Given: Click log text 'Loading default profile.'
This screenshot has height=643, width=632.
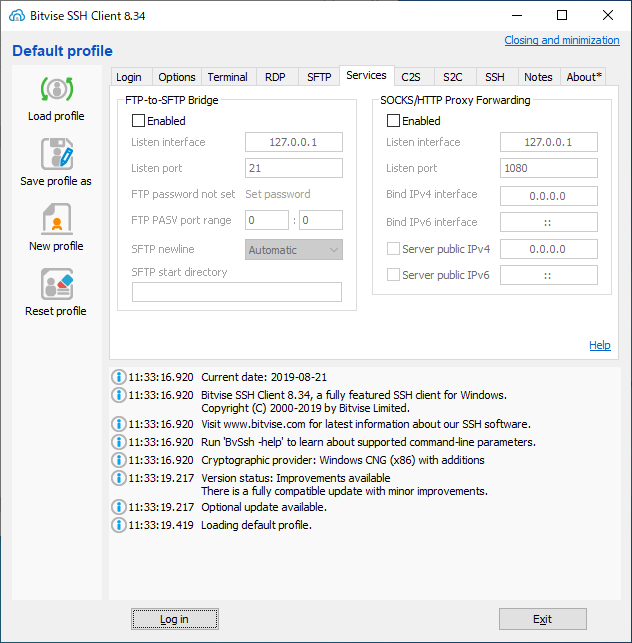Looking at the screenshot, I should click(x=256, y=525).
